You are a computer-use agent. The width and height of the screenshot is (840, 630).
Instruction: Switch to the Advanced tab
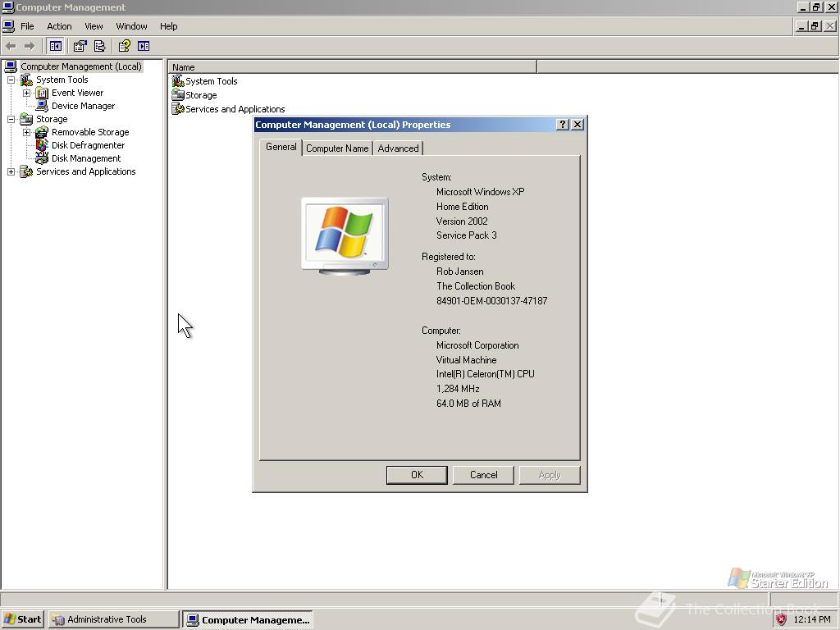tap(398, 148)
